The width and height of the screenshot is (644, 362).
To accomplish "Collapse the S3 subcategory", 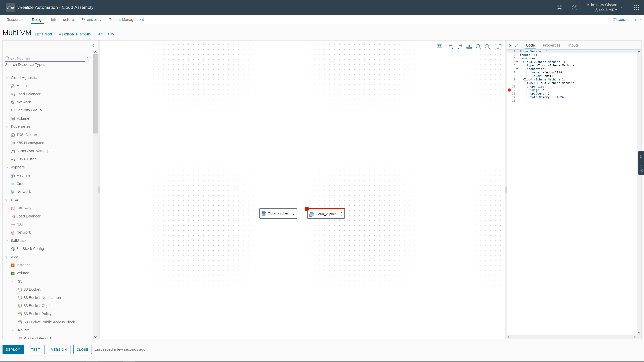I will [14, 281].
